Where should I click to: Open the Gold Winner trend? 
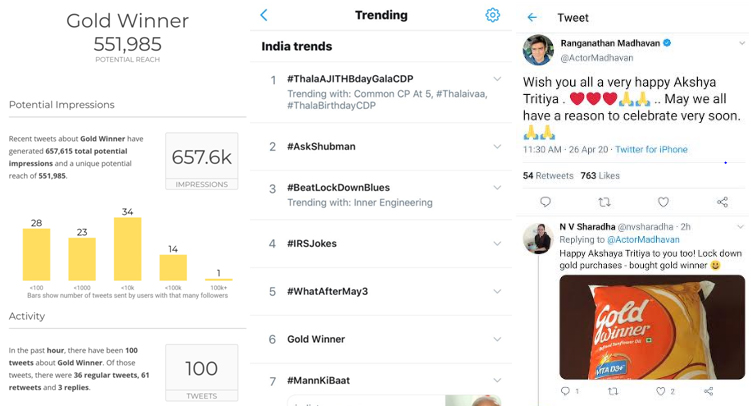click(x=316, y=340)
